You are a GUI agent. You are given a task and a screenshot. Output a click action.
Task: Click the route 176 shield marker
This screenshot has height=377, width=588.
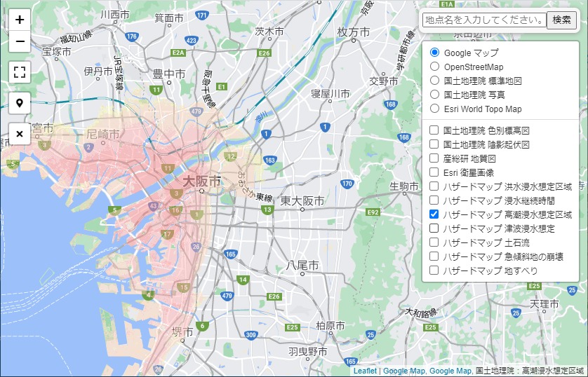[132, 36]
